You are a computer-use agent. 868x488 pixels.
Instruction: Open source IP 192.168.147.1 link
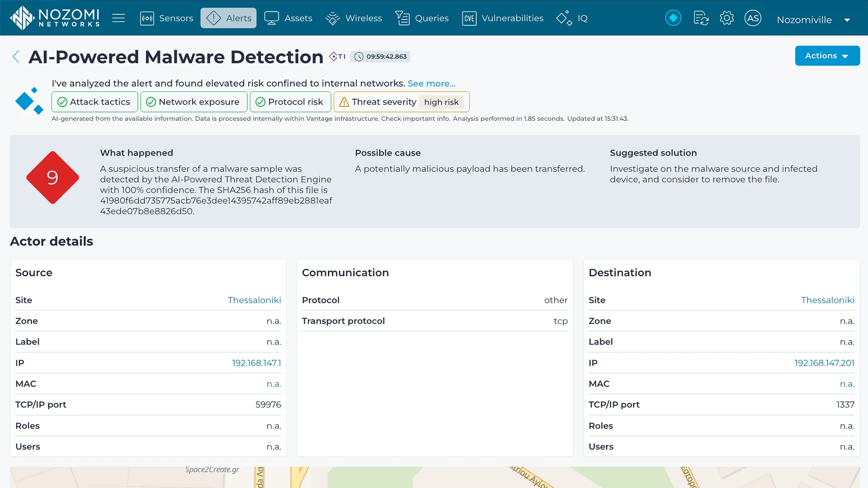point(256,363)
